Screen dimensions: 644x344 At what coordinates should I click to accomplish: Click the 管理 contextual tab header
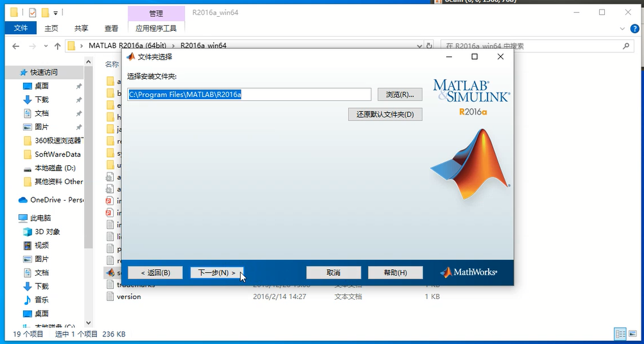(156, 13)
